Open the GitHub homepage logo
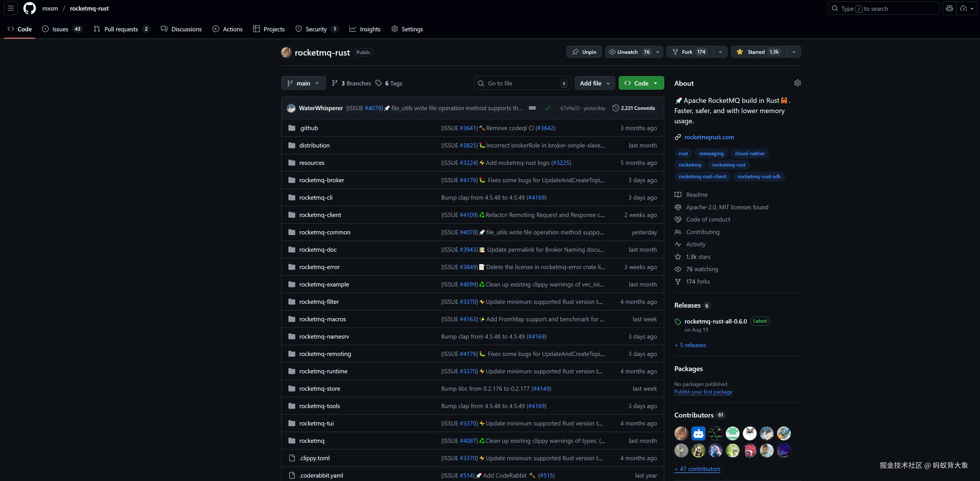The width and height of the screenshot is (980, 481). (x=29, y=8)
